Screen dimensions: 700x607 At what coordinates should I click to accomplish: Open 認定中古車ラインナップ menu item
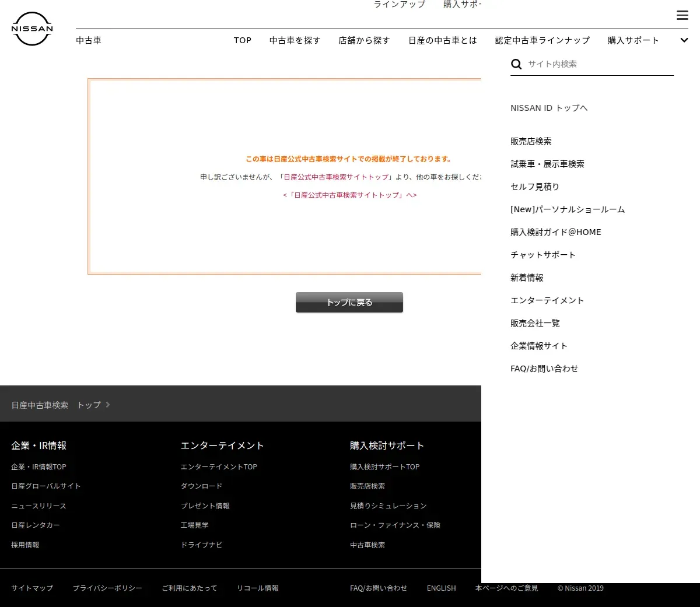pos(542,40)
